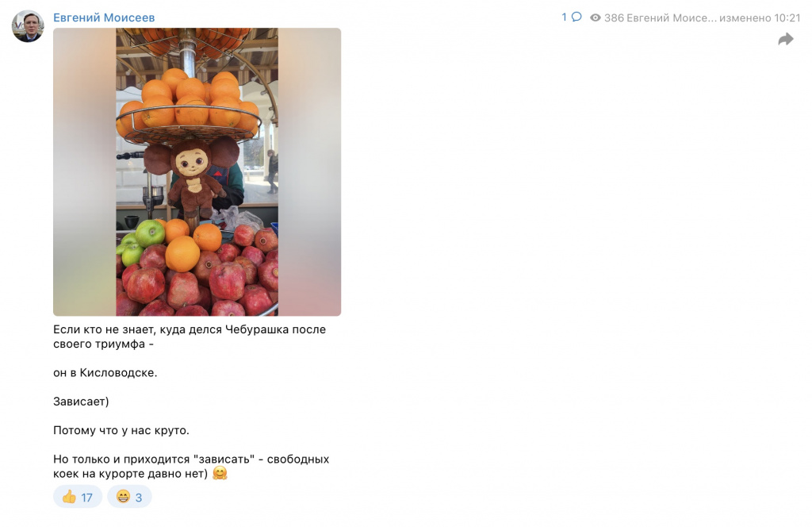Screen dimensions: 812x527
Task: Click the line он в Кисловодске
Action: click(105, 372)
